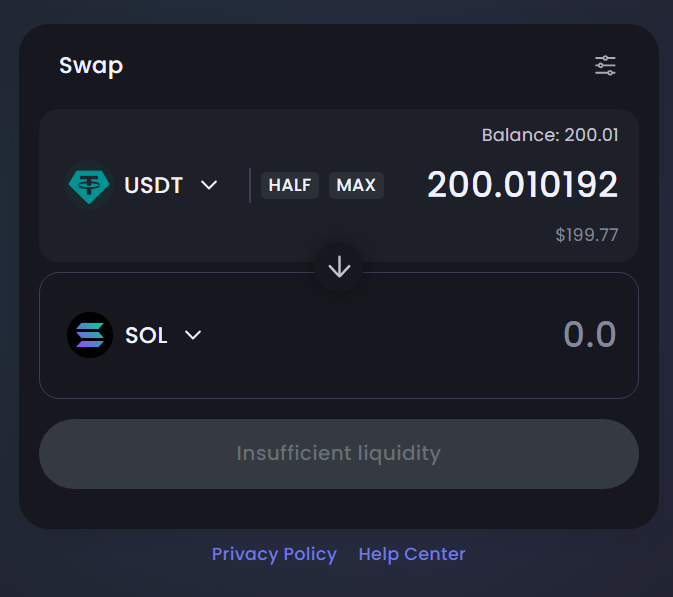Open the Help Center link
Screen dimensions: 673x597
click(x=412, y=554)
